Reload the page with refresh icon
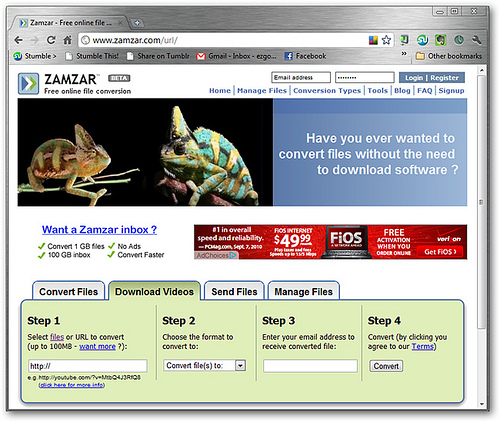This screenshot has height=422, width=500. tap(51, 40)
